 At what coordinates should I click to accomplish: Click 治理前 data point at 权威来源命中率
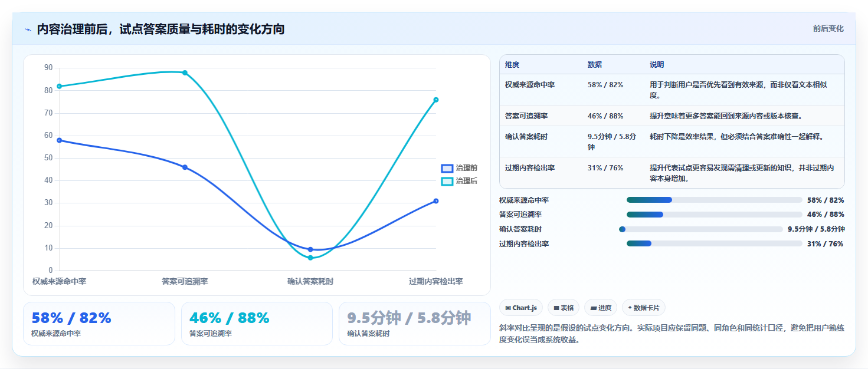(59, 140)
